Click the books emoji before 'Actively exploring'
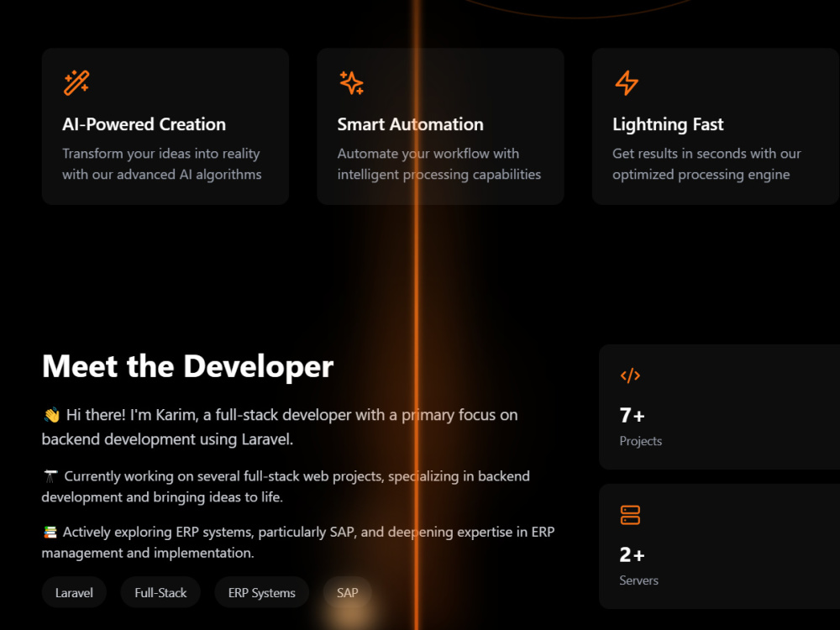Screen dimensions: 840x630 tap(50, 532)
